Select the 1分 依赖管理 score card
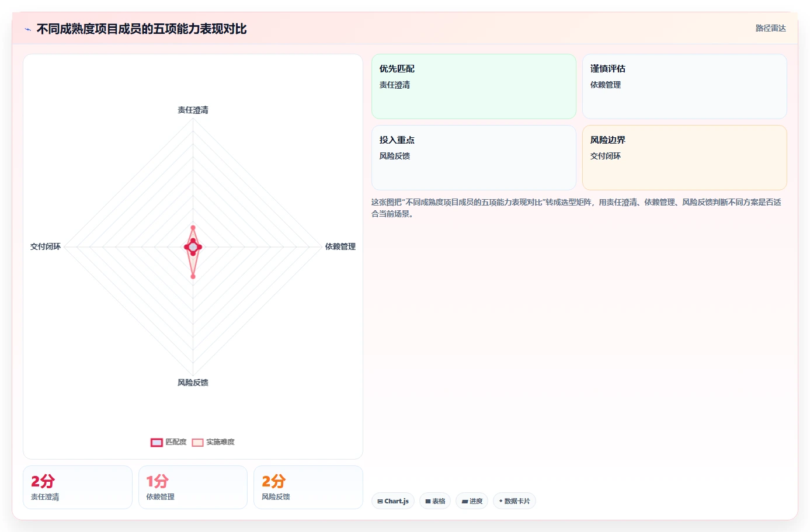Image resolution: width=810 pixels, height=532 pixels. click(193, 487)
